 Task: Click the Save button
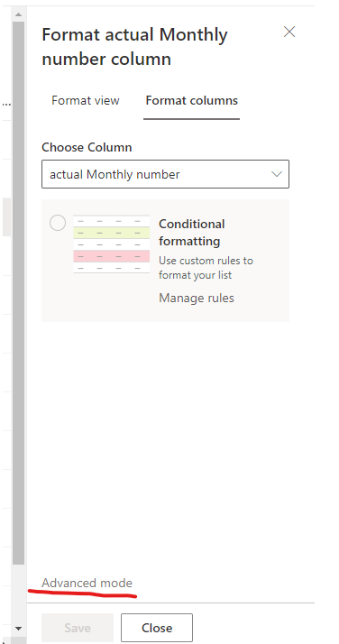[x=78, y=628]
